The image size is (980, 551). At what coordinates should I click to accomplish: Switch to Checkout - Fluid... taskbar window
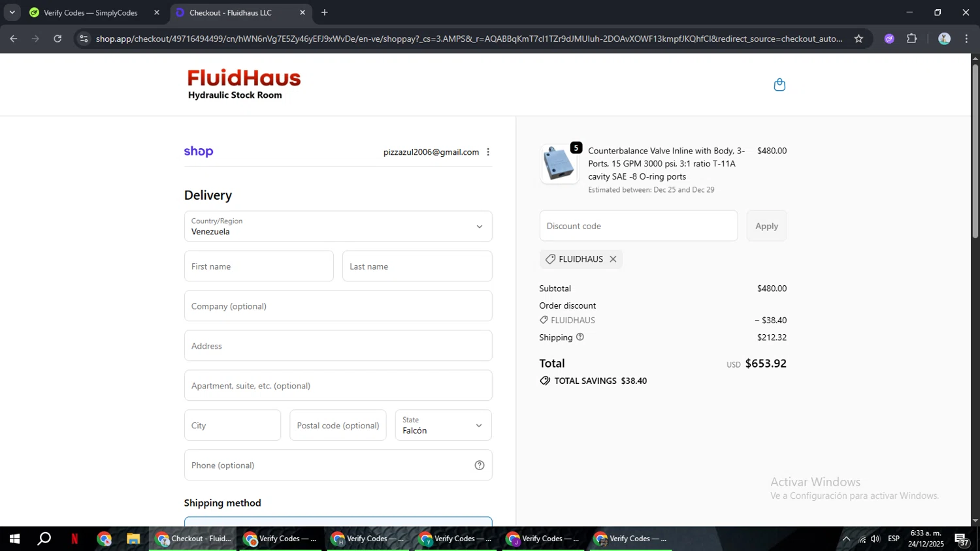click(193, 539)
